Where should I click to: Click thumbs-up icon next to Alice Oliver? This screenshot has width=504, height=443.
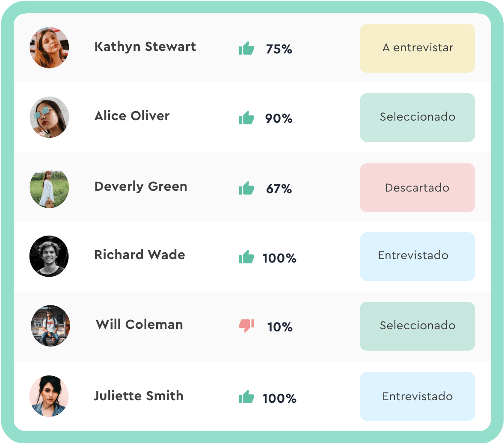click(x=246, y=118)
